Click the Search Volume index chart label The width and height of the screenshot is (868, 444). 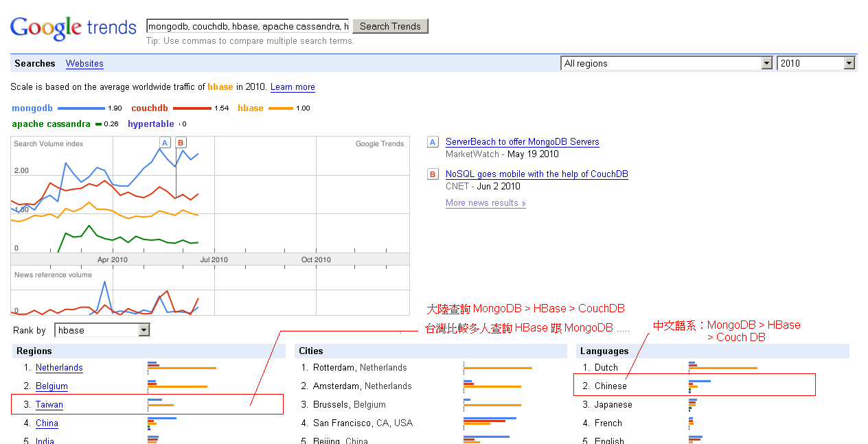coord(49,144)
